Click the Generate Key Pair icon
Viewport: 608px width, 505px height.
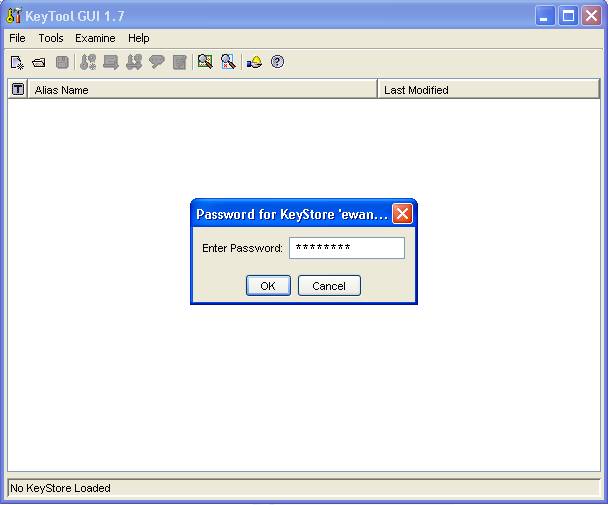[x=88, y=62]
